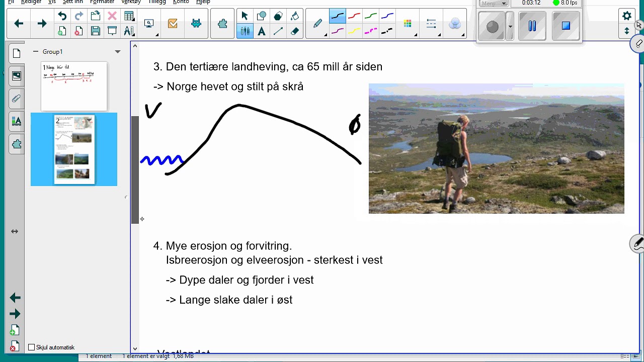Select the second page thumbnail
This screenshot has height=362, width=644.
(74, 149)
